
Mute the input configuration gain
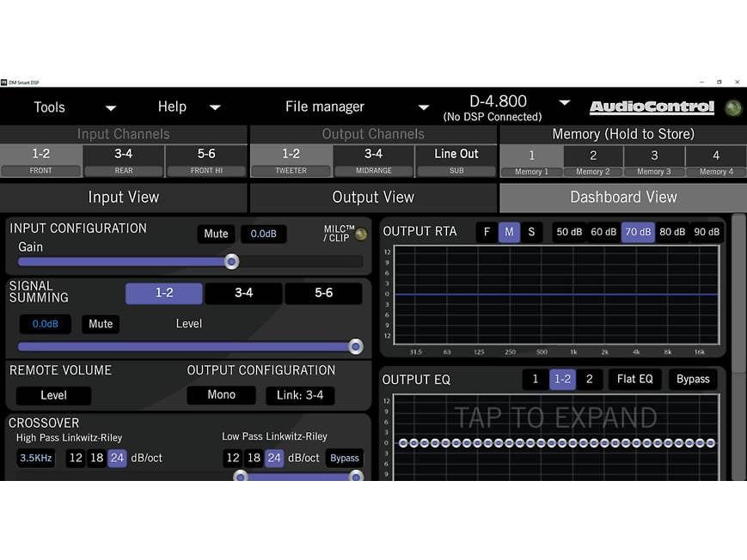click(216, 234)
